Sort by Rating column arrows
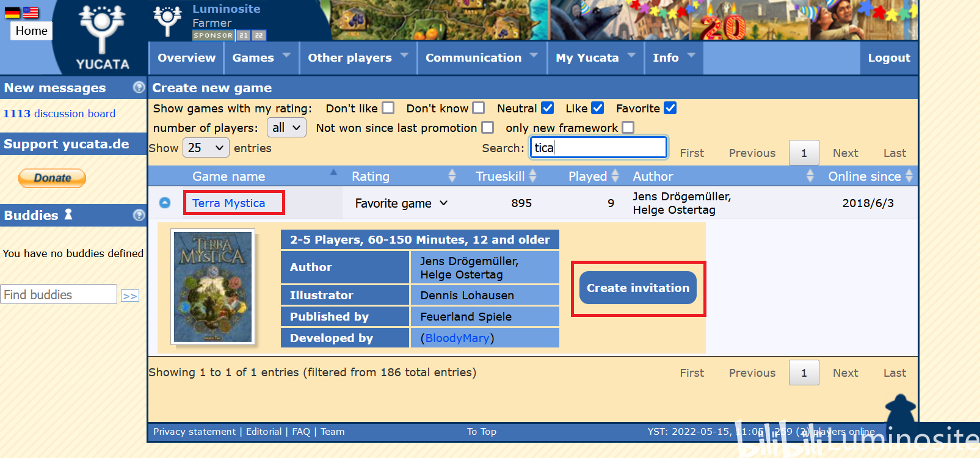 (x=452, y=176)
